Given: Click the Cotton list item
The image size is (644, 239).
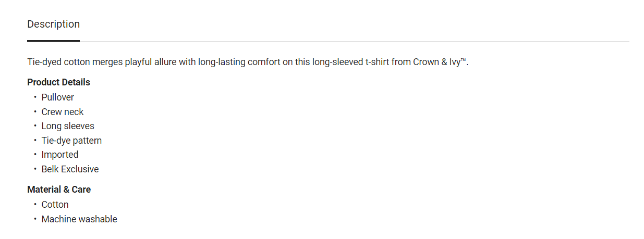Looking at the screenshot, I should point(55,205).
